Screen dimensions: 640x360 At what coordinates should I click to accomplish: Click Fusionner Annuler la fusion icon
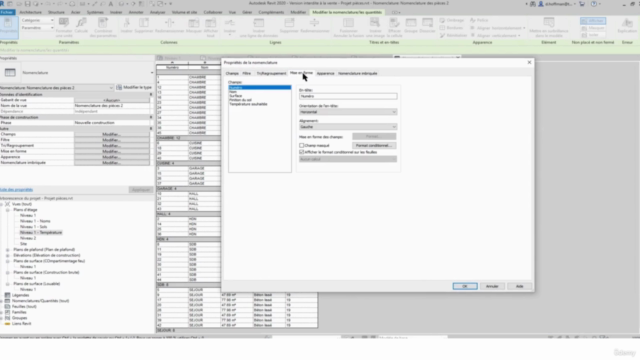348,27
